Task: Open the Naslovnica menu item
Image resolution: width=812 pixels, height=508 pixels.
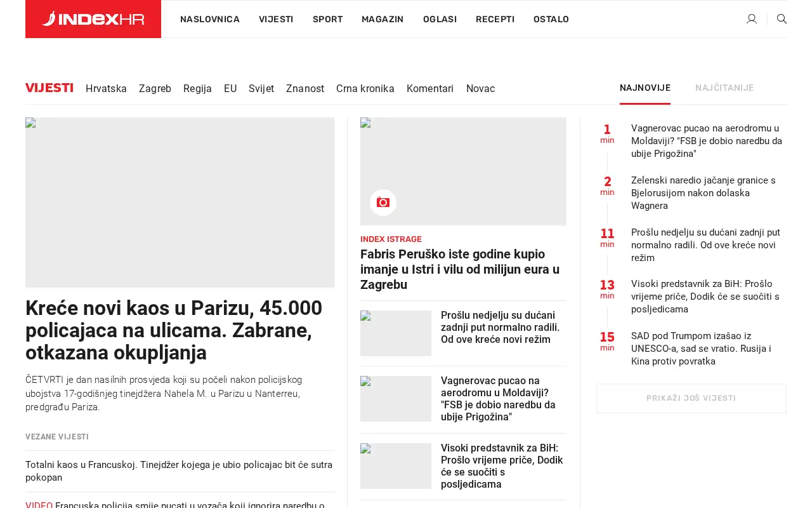Action: click(x=210, y=19)
